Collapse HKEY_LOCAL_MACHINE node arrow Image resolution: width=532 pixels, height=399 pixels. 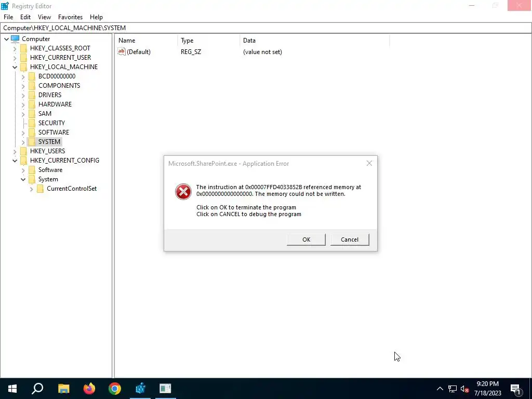coord(15,67)
